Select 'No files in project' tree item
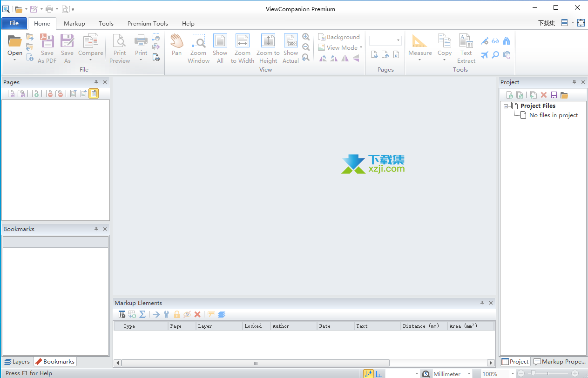 tap(554, 115)
